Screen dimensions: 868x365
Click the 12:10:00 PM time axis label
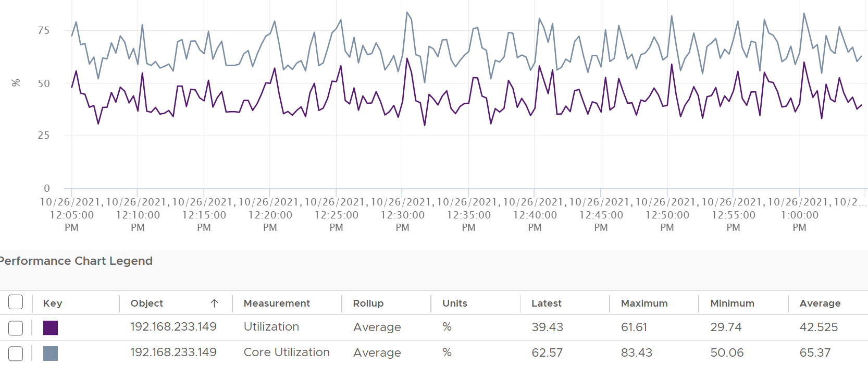[x=138, y=214]
